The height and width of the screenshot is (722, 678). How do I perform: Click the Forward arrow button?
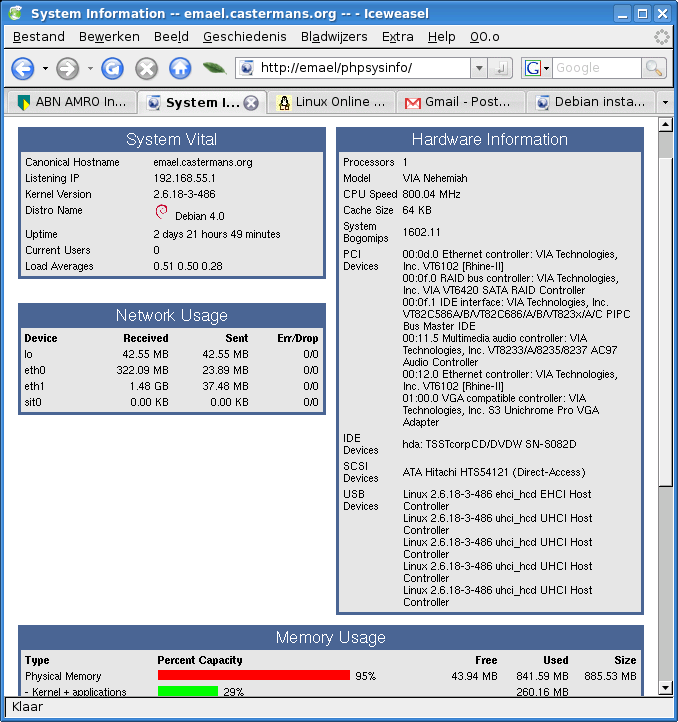click(x=68, y=69)
